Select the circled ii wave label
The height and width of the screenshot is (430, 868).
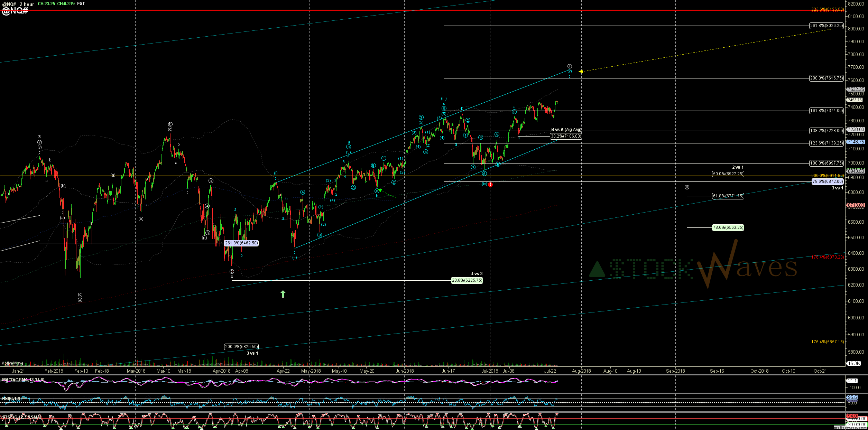click(x=687, y=187)
